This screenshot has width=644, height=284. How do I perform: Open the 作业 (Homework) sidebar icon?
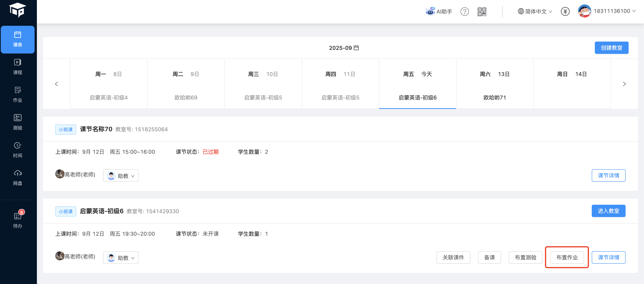[17, 94]
